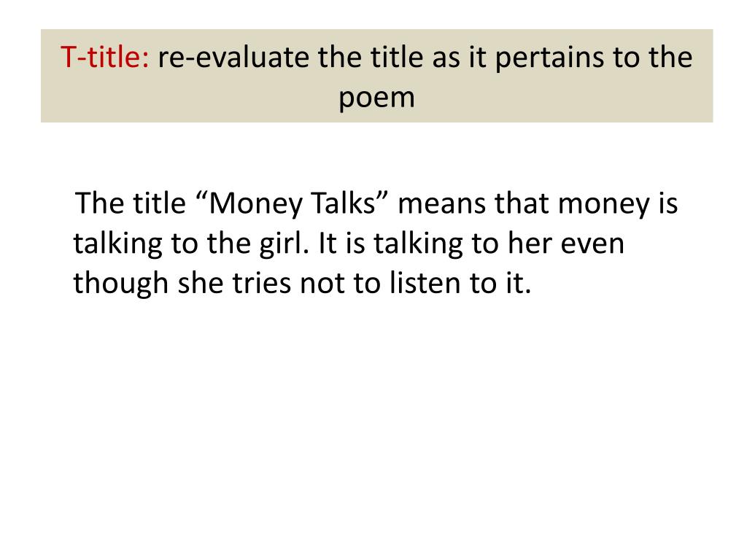Click the word "poem" in the banner
The image size is (747, 560).
point(377,98)
